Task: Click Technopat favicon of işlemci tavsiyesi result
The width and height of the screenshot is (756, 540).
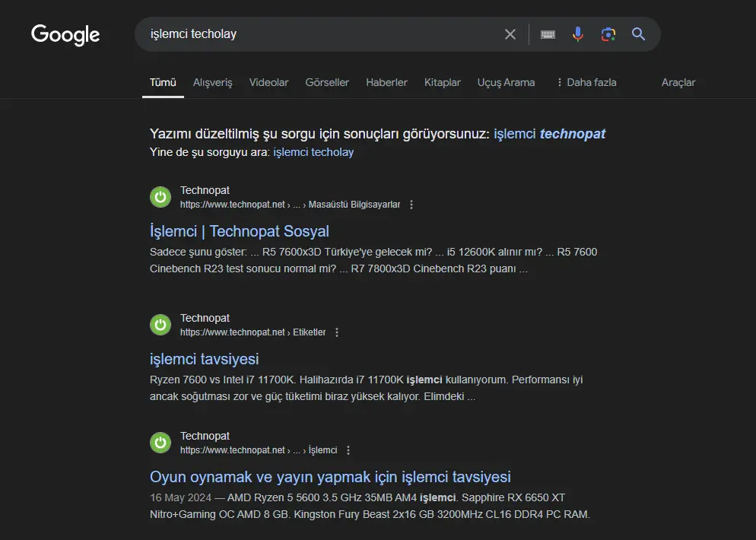Action: (160, 325)
